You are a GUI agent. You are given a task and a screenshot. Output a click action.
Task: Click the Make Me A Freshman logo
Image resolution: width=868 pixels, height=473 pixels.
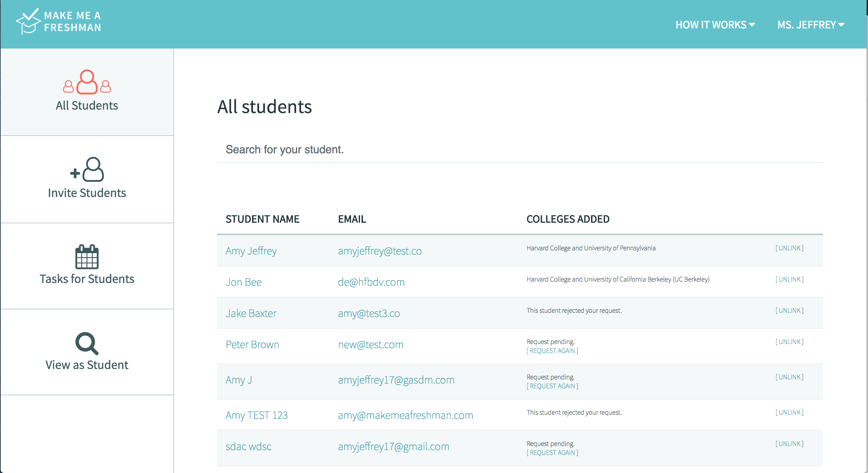[x=59, y=21]
